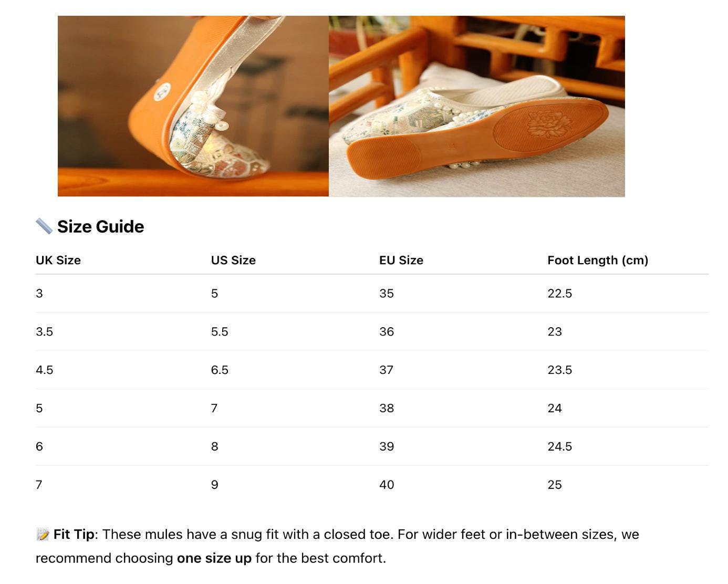This screenshot has width=728, height=584.
Task: Select the EU size 40 cell
Action: [387, 485]
